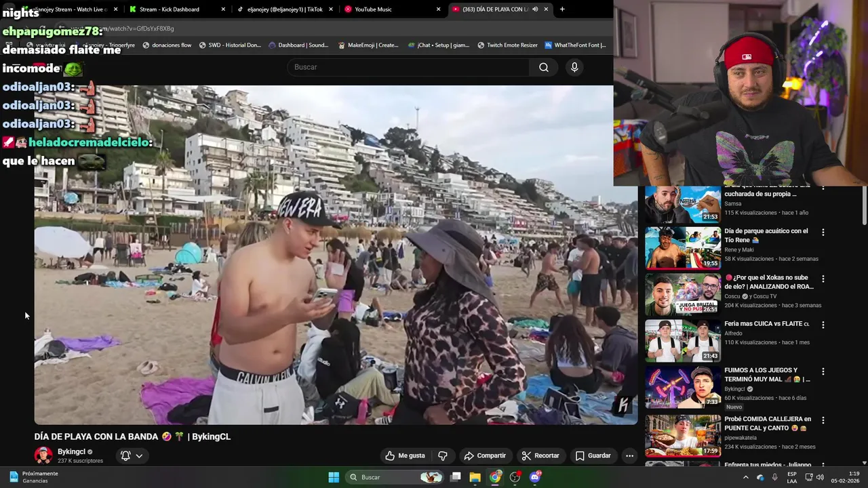
Task: Switch to eljanojey Stream Kick tab
Action: (x=68, y=9)
